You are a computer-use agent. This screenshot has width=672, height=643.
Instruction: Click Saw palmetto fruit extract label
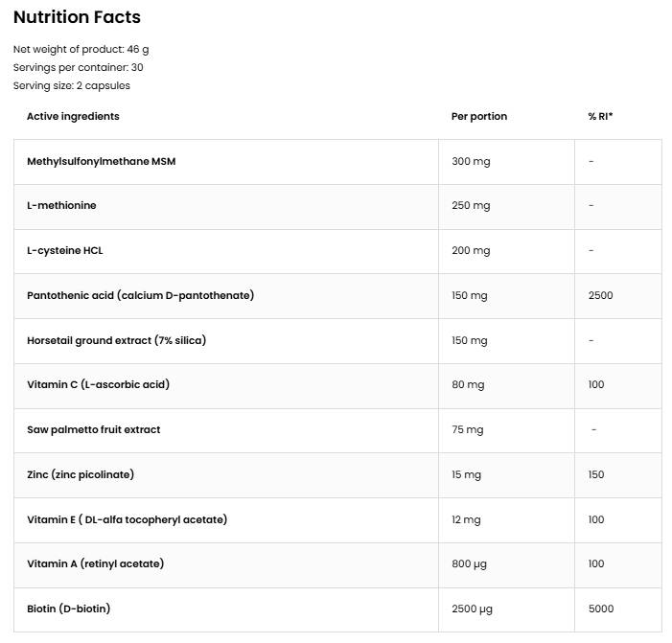tap(93, 429)
